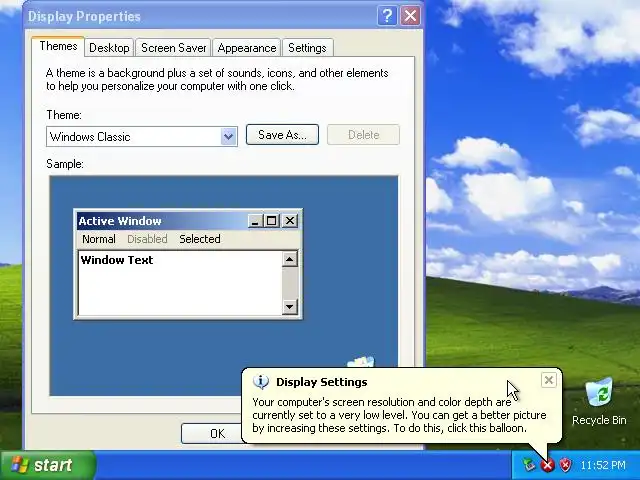Click the Display Settings balloon title
Image resolution: width=640 pixels, height=480 pixels.
[x=322, y=382]
